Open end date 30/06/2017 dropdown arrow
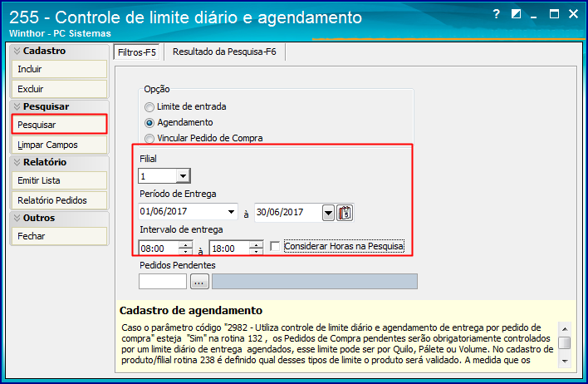Image resolution: width=588 pixels, height=384 pixels. (328, 213)
